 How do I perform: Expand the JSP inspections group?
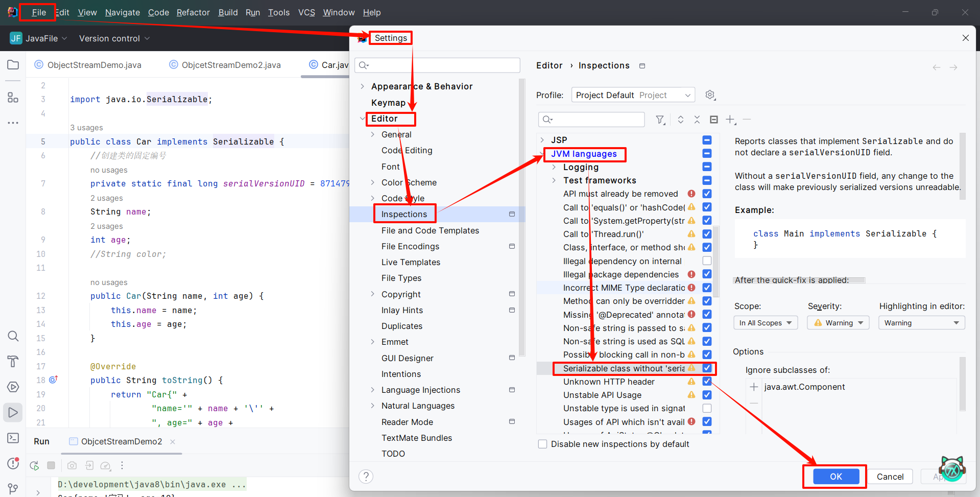tap(542, 140)
